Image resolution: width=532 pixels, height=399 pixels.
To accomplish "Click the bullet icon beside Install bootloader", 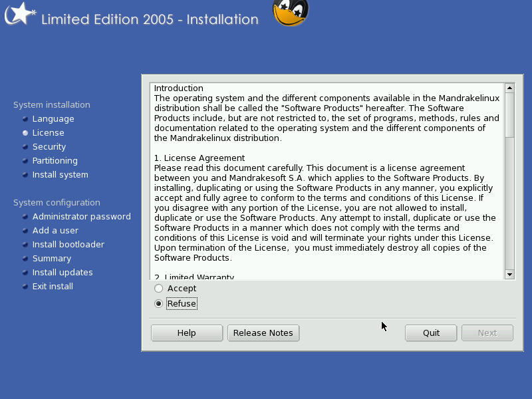I will click(x=25, y=245).
